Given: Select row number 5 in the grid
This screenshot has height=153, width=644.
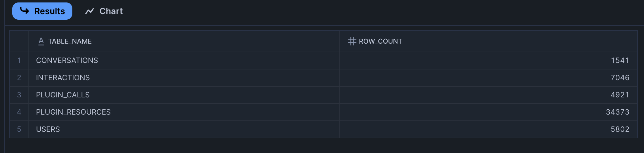Looking at the screenshot, I should 19,129.
